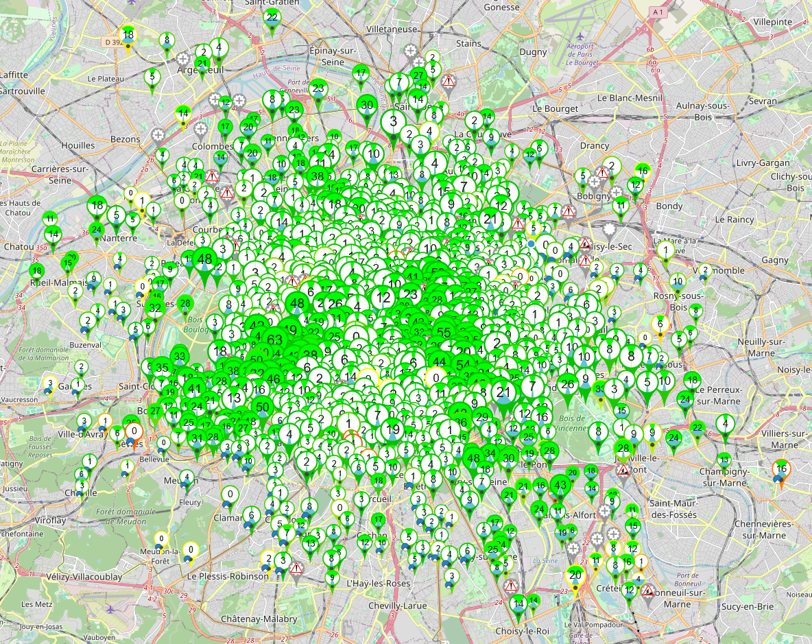Click the green 23 marker at Épinay-sur-Seine
Viewport: 812px width, 644px height.
(x=318, y=88)
